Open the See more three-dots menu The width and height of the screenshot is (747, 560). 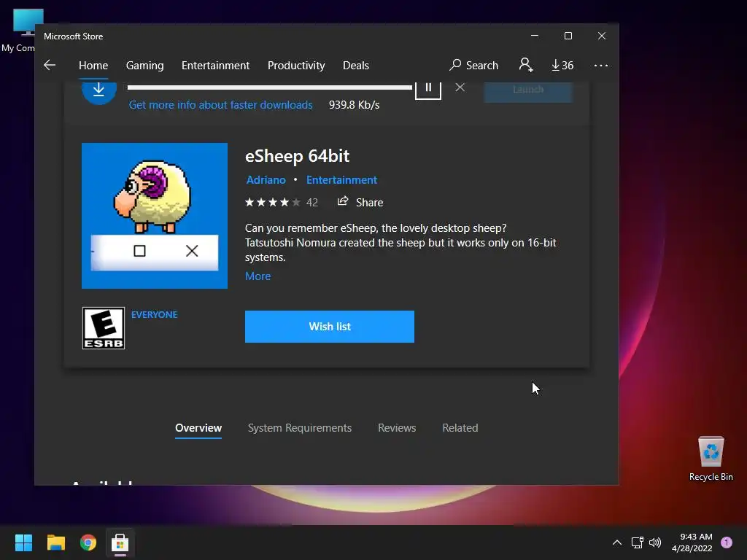[601, 65]
